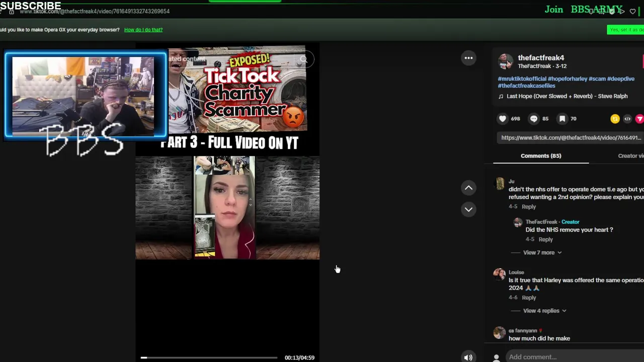The image size is (644, 362).
Task: Click the 698 likes count
Action: 515,119
